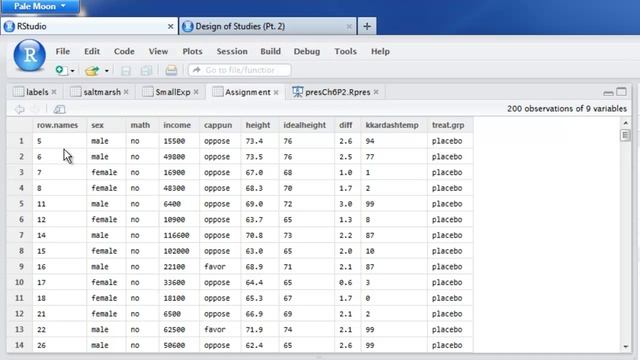
Task: Click the 200 observations of 9 variables text
Action: pyautogui.click(x=567, y=109)
